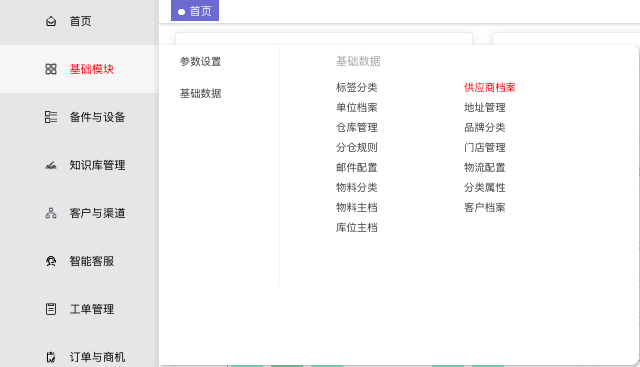640x367 pixels.
Task: Select 基础数据 in the left submenu list
Action: tap(200, 93)
